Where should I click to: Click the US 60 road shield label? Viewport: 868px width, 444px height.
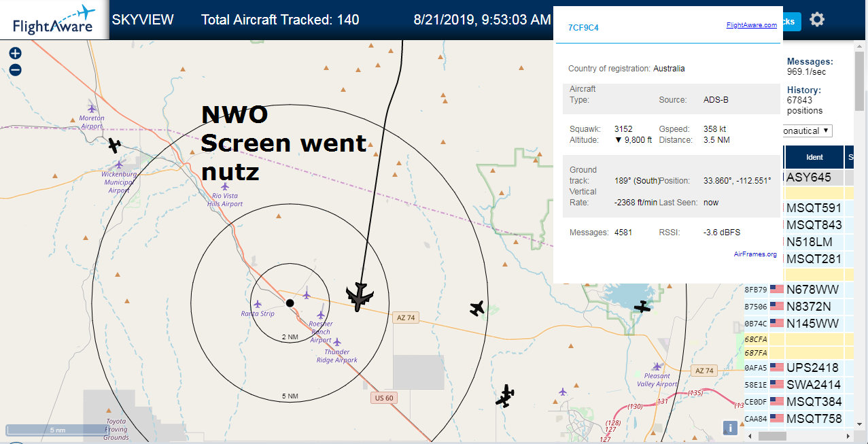383,398
